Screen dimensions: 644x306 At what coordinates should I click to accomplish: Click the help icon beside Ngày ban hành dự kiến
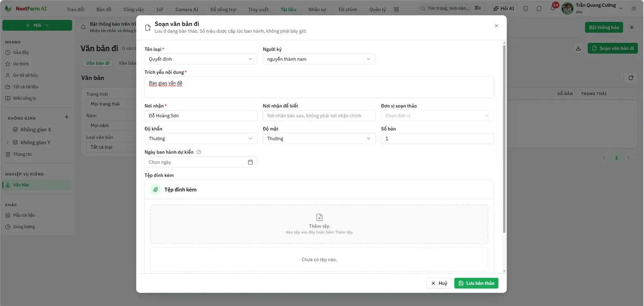(x=199, y=152)
